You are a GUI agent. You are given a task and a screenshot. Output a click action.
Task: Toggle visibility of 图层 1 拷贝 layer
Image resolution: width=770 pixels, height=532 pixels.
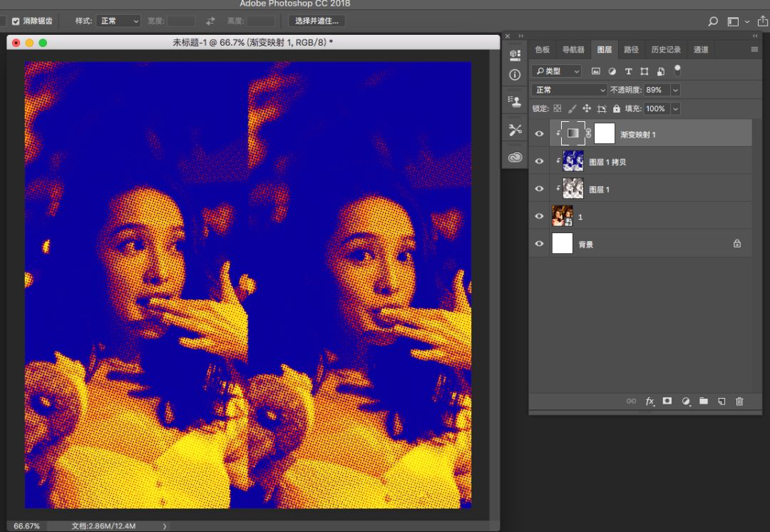click(x=539, y=161)
